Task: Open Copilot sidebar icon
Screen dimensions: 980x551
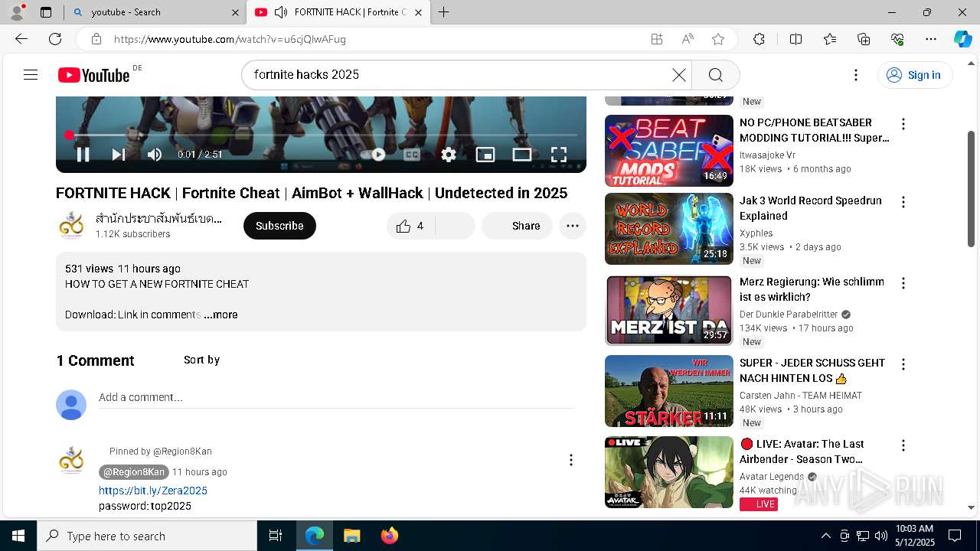Action: (962, 39)
